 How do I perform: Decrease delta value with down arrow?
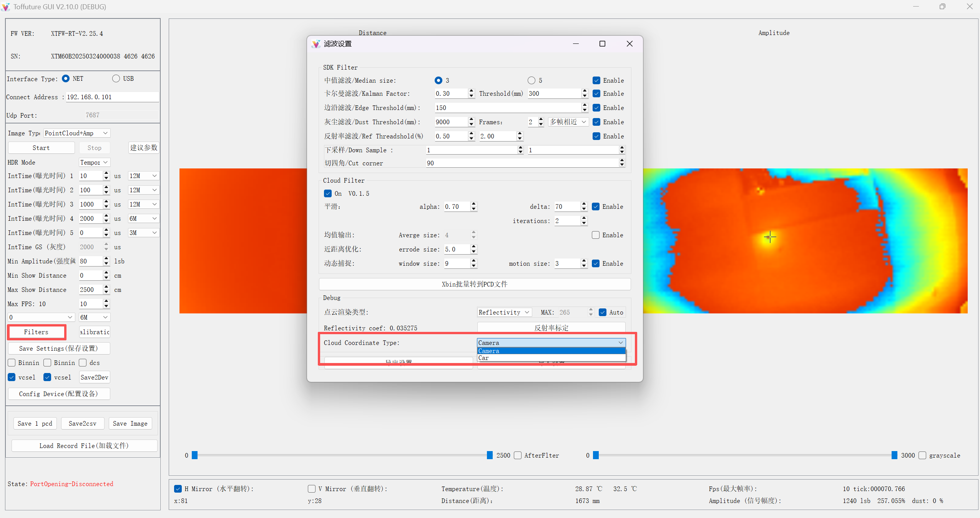pyautogui.click(x=584, y=209)
